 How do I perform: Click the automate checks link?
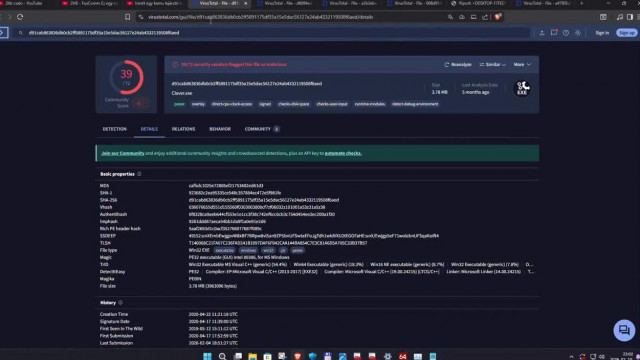coord(343,153)
